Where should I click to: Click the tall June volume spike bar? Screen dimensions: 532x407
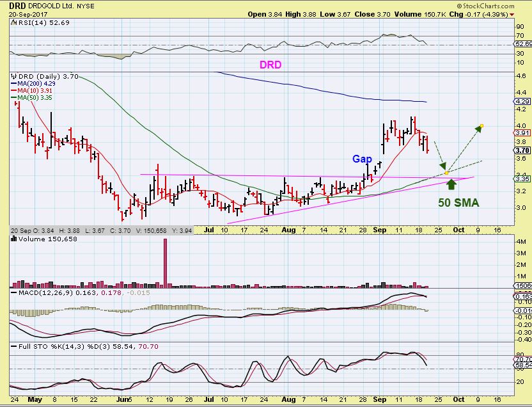pos(165,263)
